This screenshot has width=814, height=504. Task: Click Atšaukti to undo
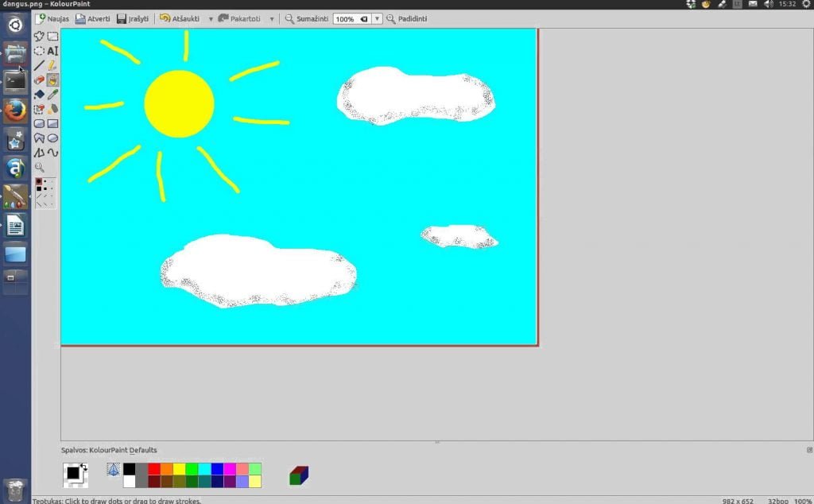pyautogui.click(x=180, y=19)
